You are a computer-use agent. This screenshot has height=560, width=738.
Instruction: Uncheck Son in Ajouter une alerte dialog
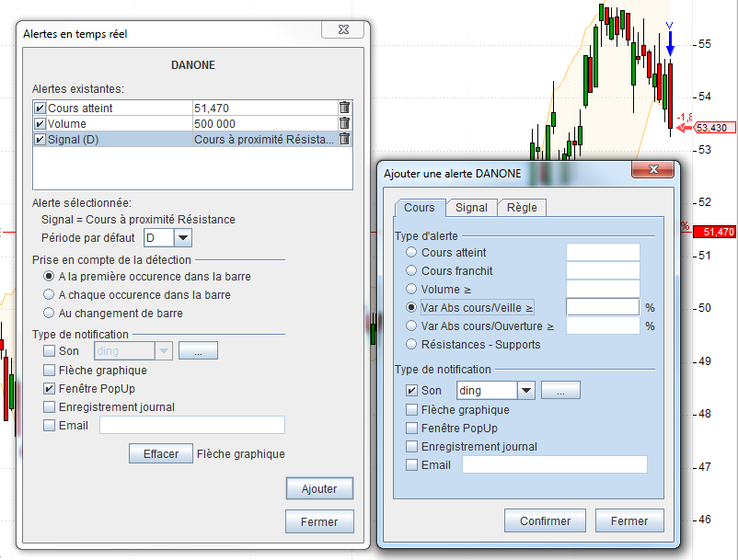point(412,390)
